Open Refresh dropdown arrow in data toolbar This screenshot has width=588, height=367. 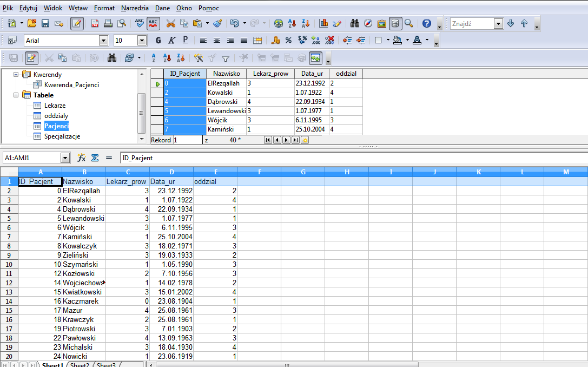tap(139, 58)
